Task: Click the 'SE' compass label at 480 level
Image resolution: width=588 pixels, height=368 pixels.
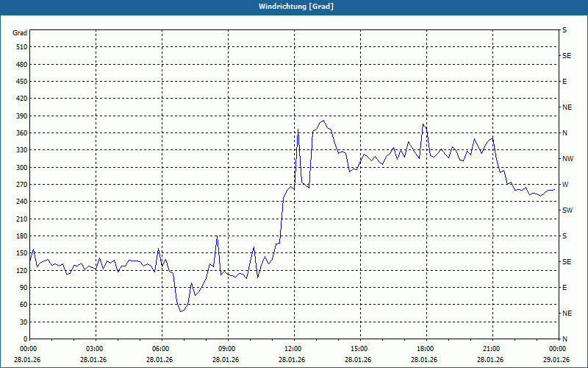Action: (567, 56)
